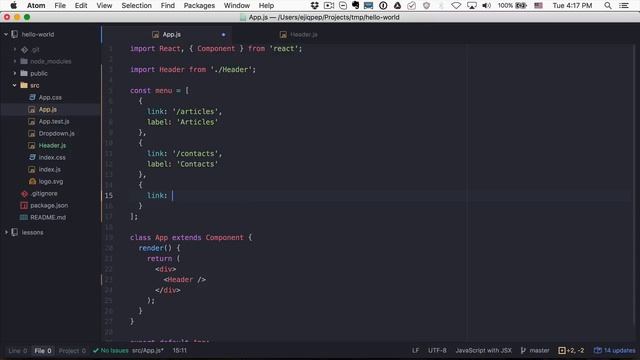Click the 15:11 cursor position
Screen dimensions: 640x360
click(180, 351)
